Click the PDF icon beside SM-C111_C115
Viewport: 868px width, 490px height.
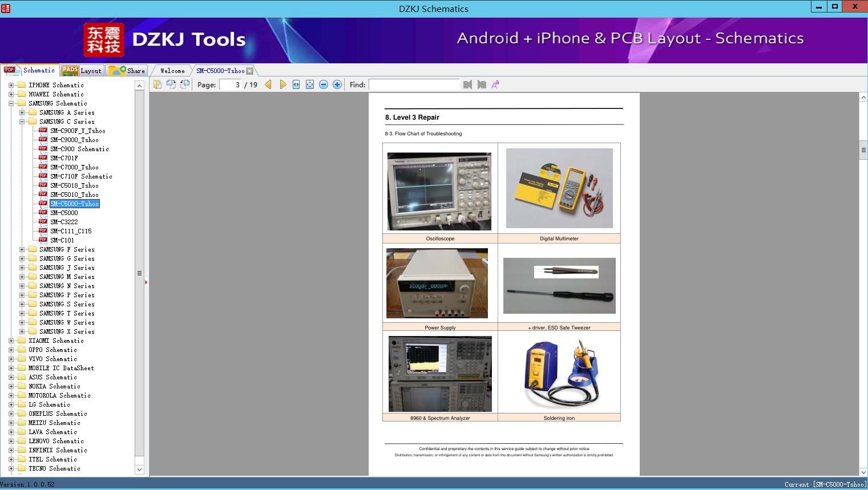click(x=43, y=230)
